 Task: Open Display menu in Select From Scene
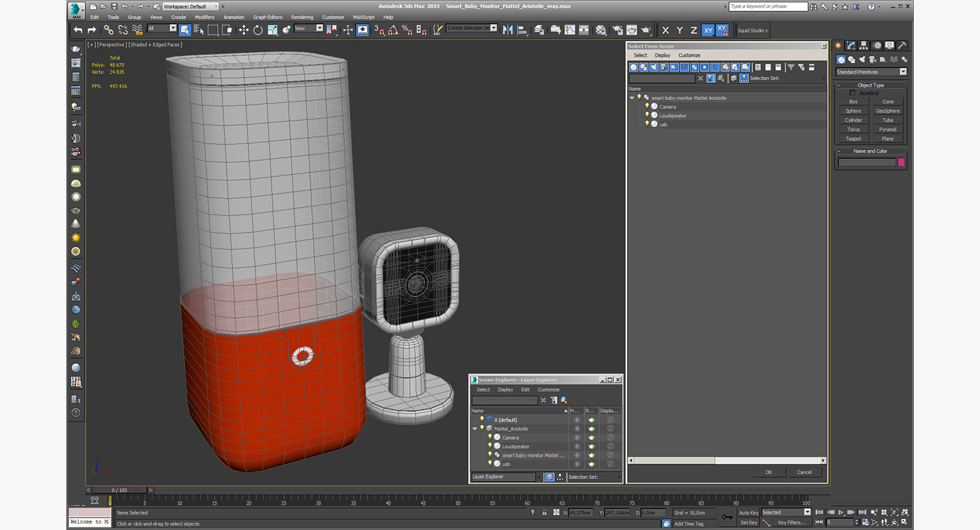pyautogui.click(x=663, y=55)
